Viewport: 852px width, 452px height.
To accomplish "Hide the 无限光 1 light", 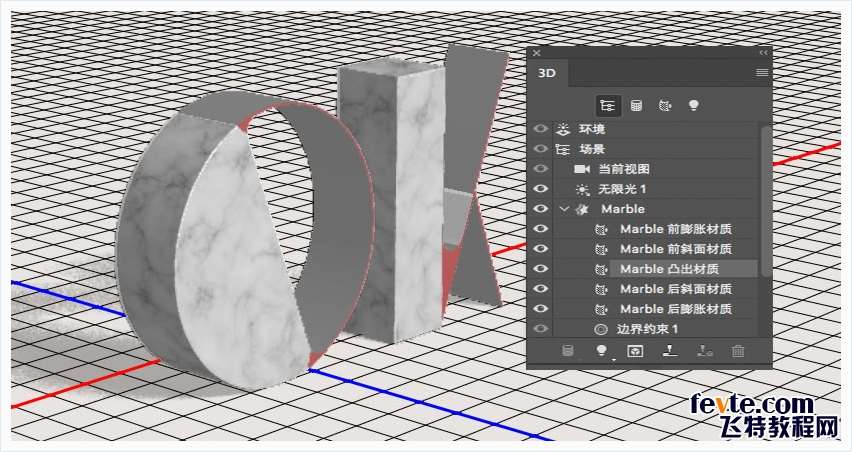I will pos(540,189).
